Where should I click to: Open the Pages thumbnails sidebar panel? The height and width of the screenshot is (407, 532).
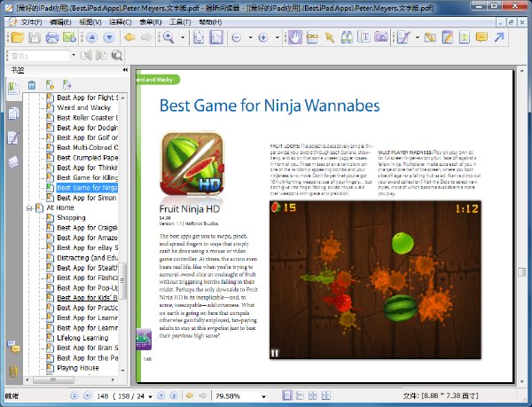[13, 113]
